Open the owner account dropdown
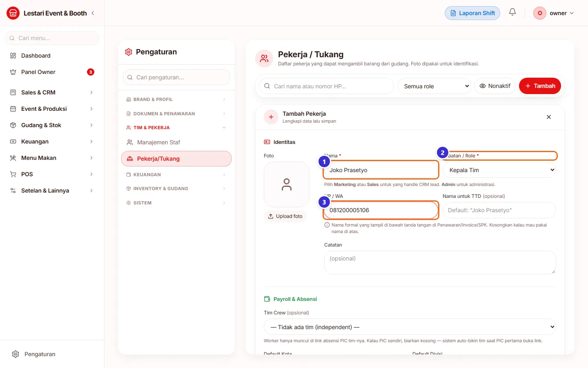 pos(554,13)
